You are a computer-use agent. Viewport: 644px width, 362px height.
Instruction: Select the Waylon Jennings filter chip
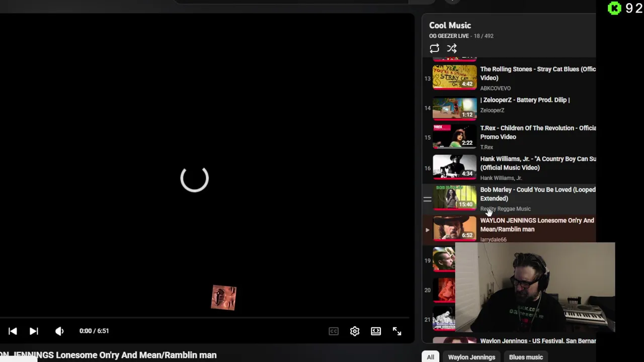point(471,357)
